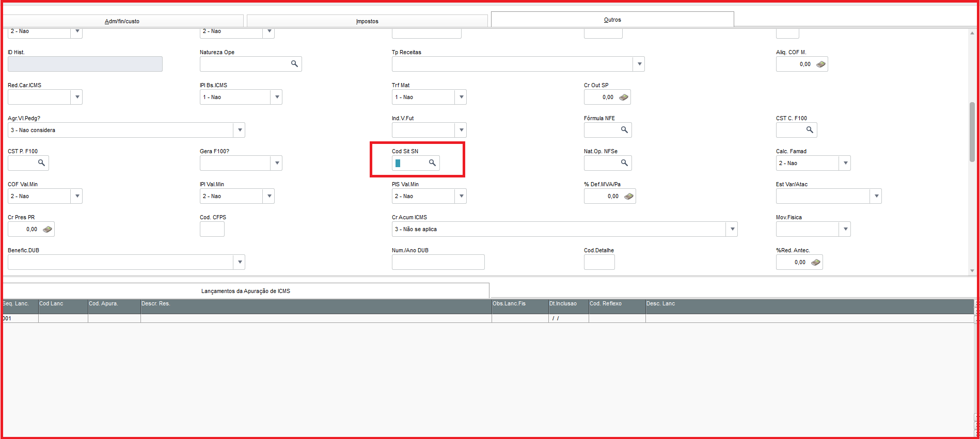Focus the Num./Ano DUB input field
This screenshot has width=980, height=439.
click(438, 262)
